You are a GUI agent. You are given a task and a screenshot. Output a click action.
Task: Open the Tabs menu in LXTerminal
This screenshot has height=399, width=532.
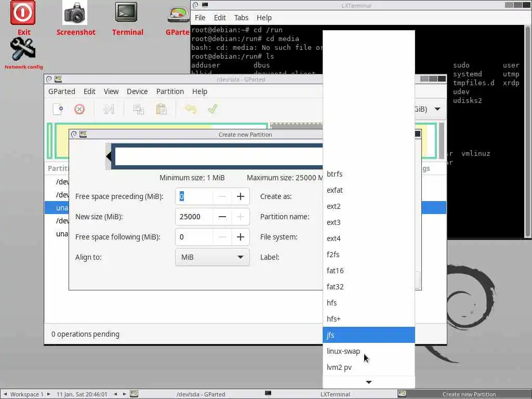pyautogui.click(x=241, y=18)
